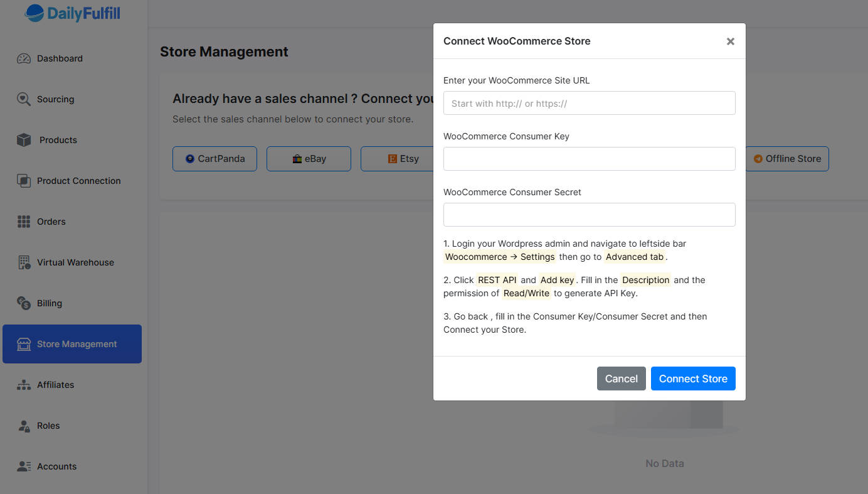Click the Roles user-lock icon

click(24, 426)
